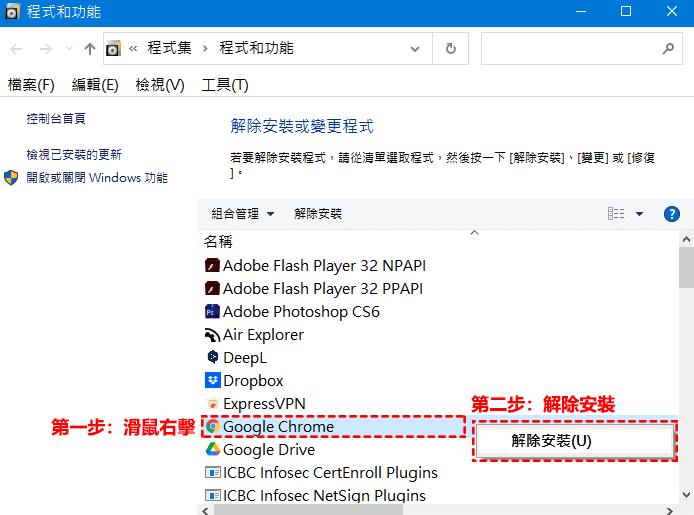Click 解除安裝 in the toolbar
This screenshot has height=515, width=694.
click(x=318, y=214)
